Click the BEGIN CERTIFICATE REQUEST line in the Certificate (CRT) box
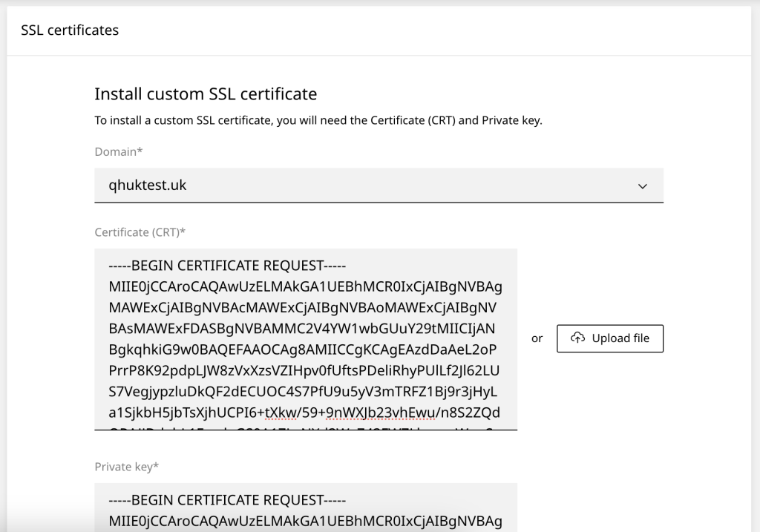Viewport: 760px width, 532px height. (x=227, y=266)
